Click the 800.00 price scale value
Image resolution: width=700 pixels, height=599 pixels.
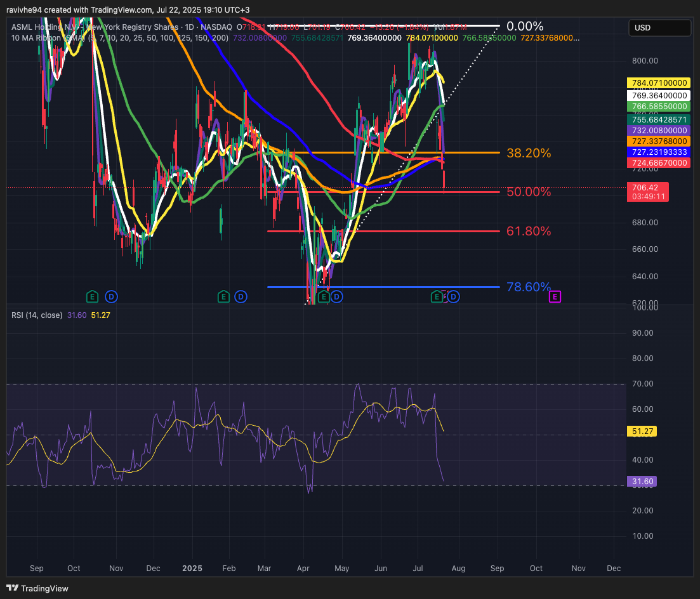click(x=645, y=61)
